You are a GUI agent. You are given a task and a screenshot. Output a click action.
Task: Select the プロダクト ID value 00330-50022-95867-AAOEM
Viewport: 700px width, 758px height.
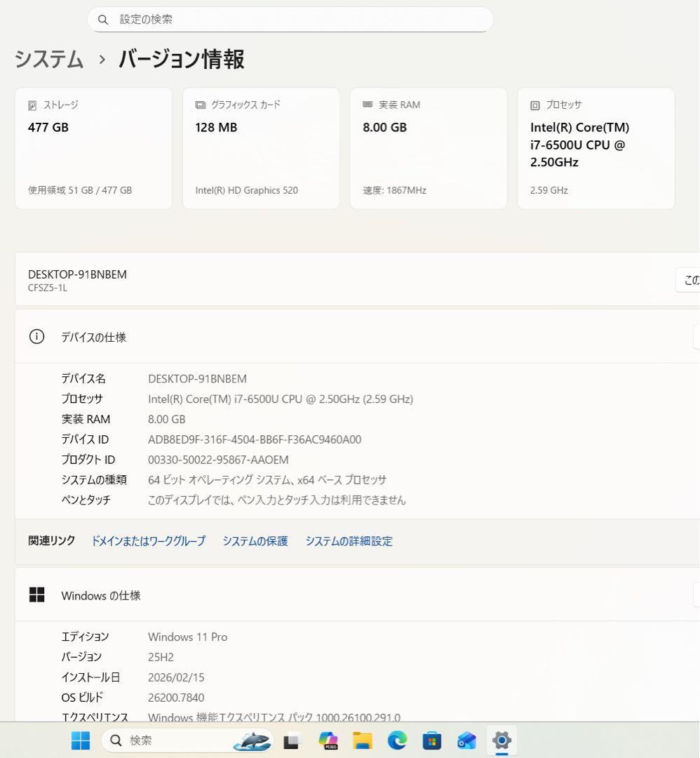pos(218,460)
